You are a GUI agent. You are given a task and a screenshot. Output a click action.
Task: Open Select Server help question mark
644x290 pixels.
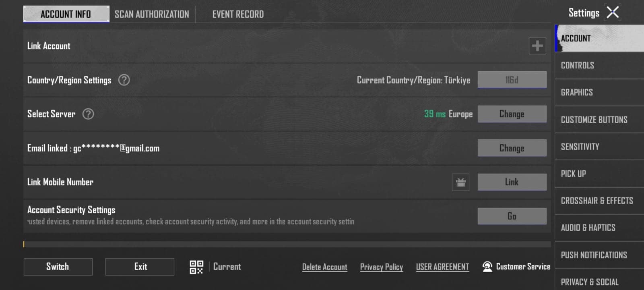(x=88, y=114)
